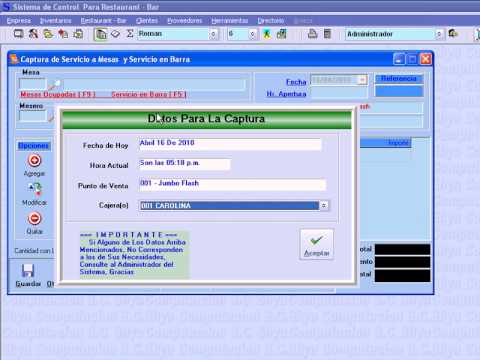Click the calculator icon in toolbar

(x=328, y=34)
